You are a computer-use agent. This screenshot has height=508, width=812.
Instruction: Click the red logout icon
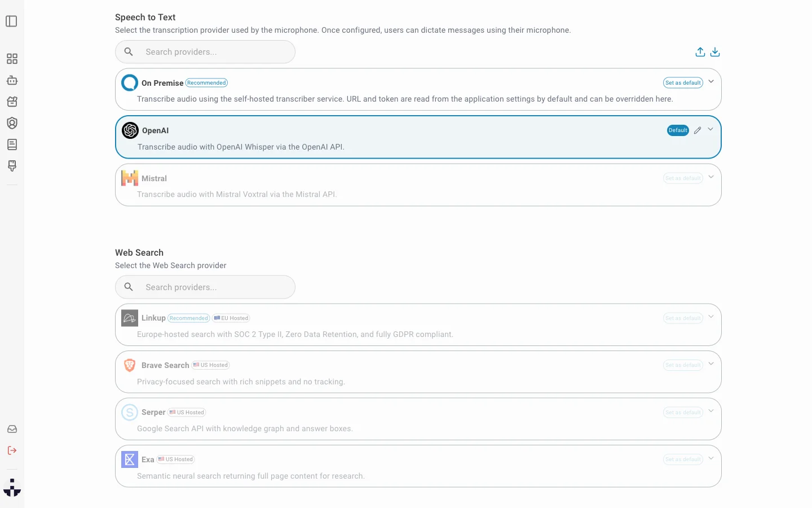coord(12,450)
